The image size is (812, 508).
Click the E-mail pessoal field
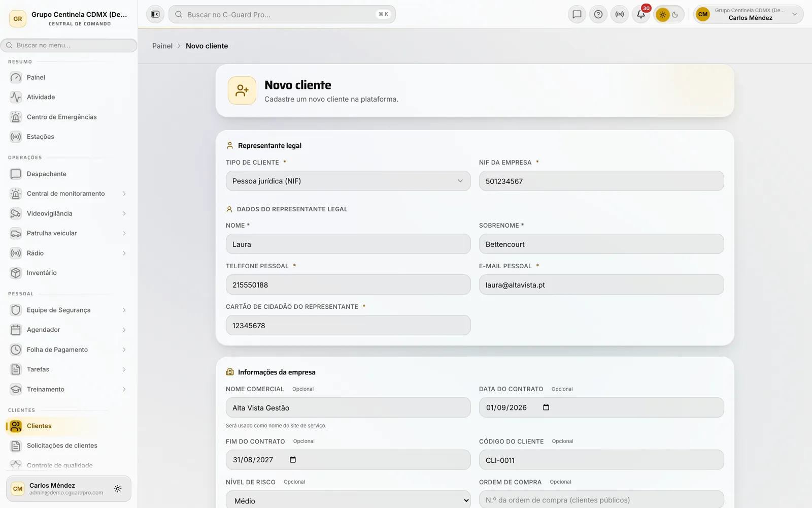pyautogui.click(x=601, y=284)
